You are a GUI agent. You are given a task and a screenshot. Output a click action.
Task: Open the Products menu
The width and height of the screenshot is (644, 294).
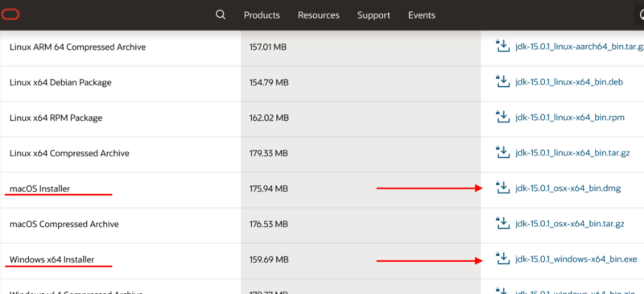point(262,15)
